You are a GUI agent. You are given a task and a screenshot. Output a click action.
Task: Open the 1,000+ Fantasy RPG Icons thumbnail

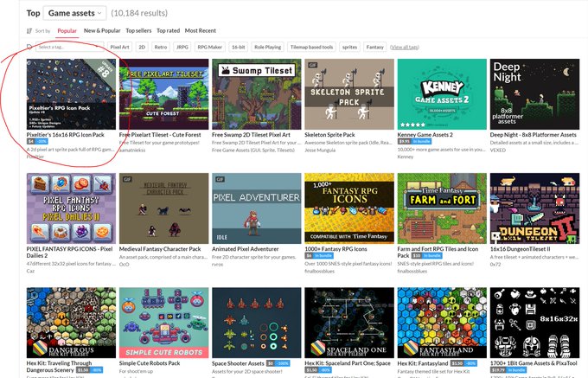(x=349, y=208)
